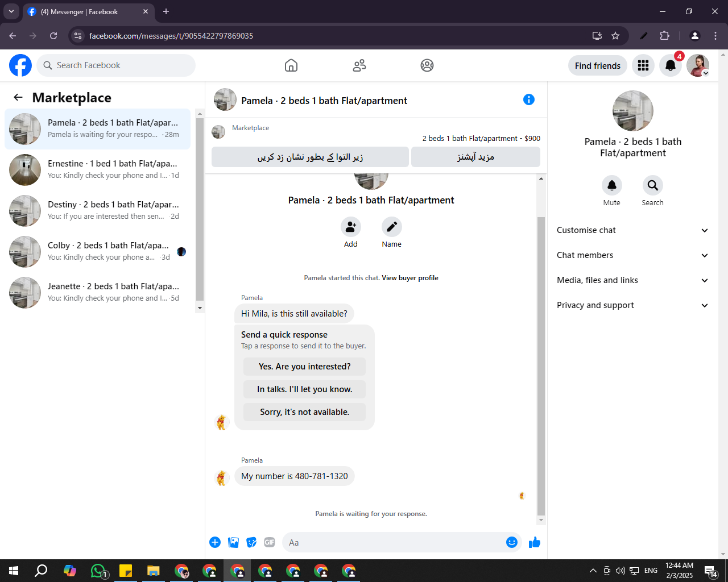
Task: Open File Explorer from the taskbar
Action: pos(154,571)
